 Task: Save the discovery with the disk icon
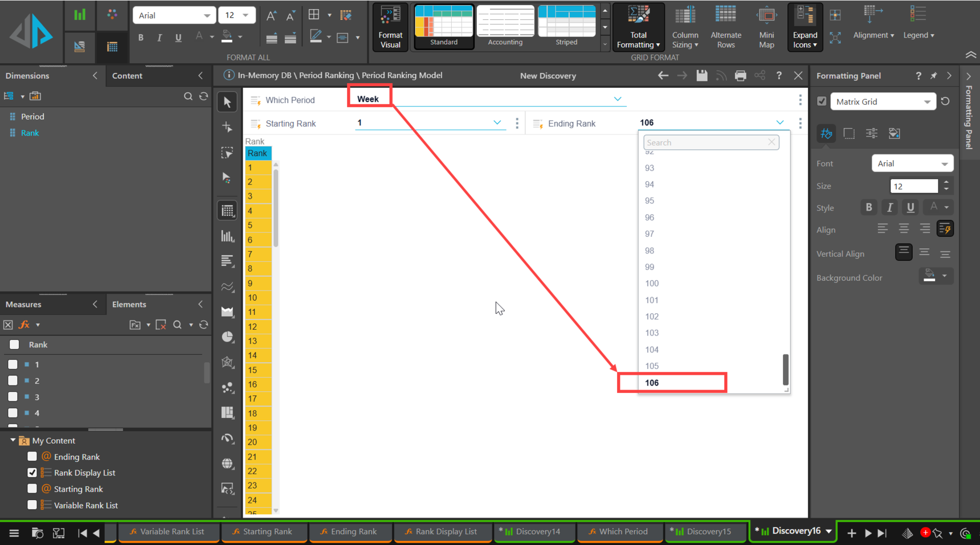coord(702,76)
